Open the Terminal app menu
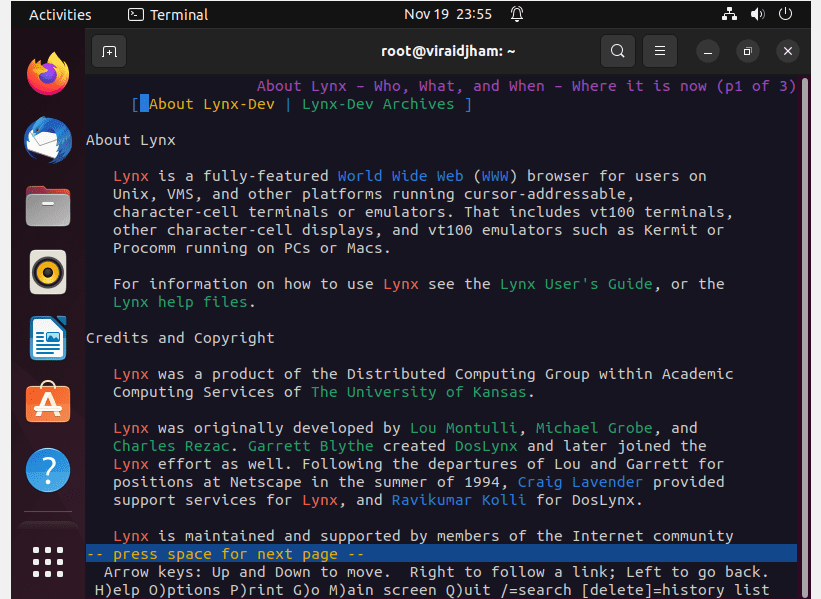Image resolution: width=821 pixels, height=599 pixels. (168, 15)
